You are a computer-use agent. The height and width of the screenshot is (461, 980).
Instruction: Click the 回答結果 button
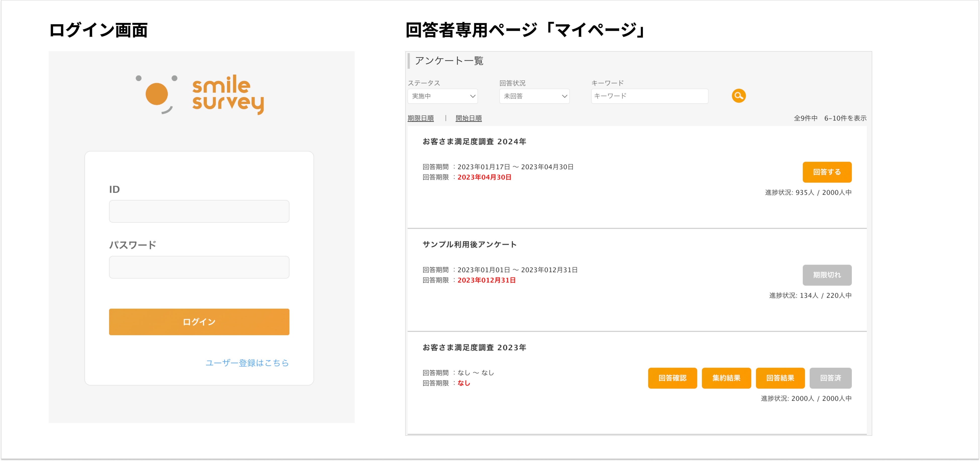[780, 378]
